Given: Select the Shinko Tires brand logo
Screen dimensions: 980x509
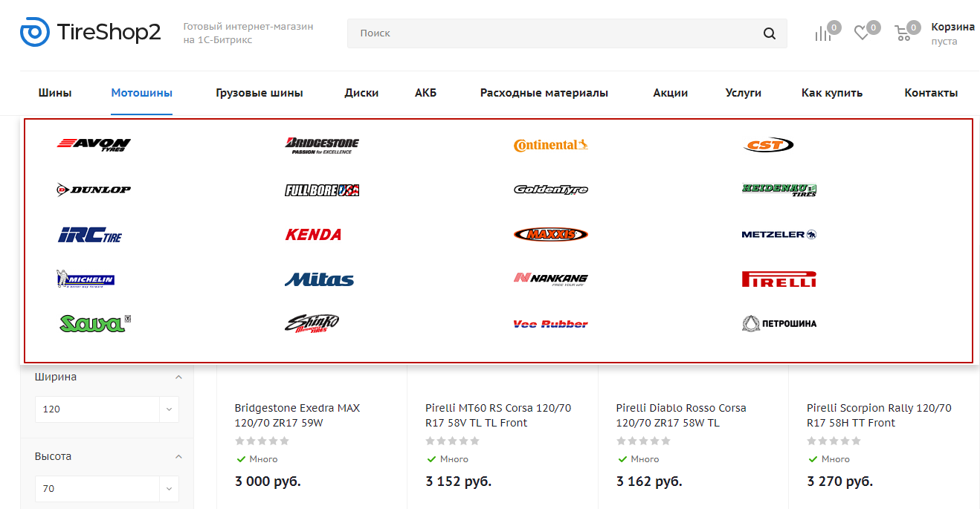Looking at the screenshot, I should pos(312,324).
